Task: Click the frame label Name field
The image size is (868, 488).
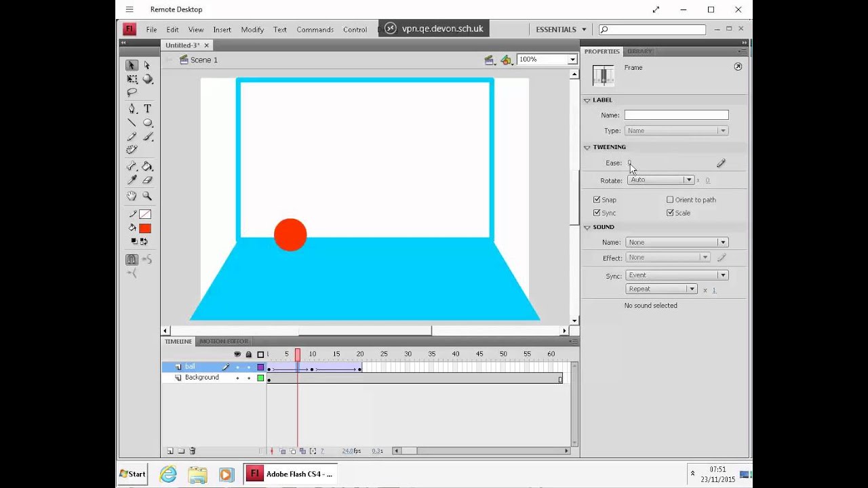Action: 677,115
